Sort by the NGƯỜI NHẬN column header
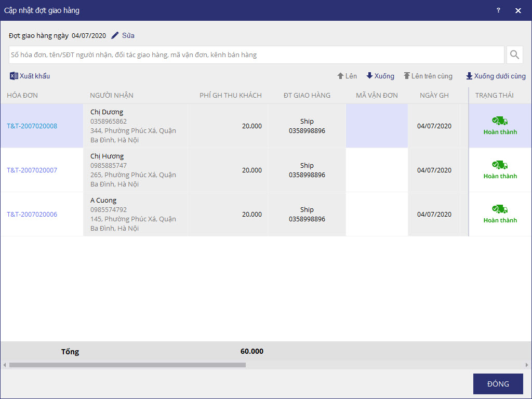532x399 pixels. tap(111, 95)
